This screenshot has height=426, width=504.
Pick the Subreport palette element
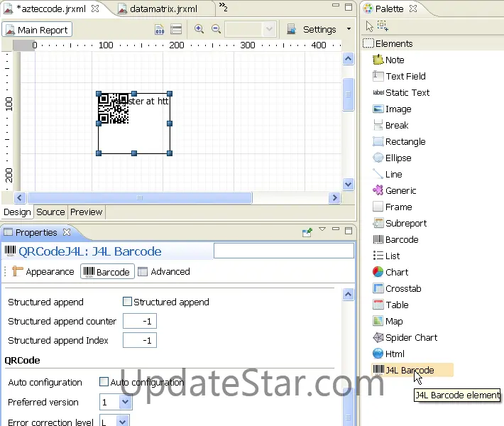[400, 223]
